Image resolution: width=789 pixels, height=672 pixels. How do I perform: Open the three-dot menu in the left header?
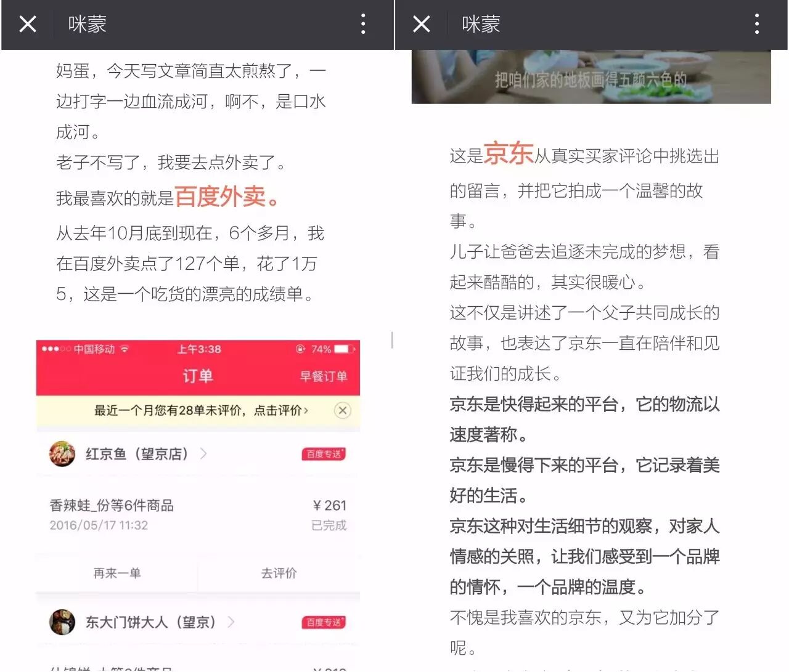point(363,25)
